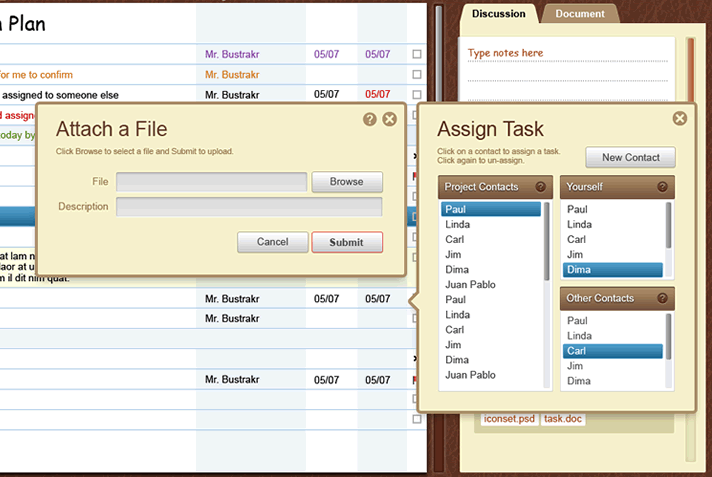Click Submit to upload the file
Screen dimensions: 712x477
347,242
